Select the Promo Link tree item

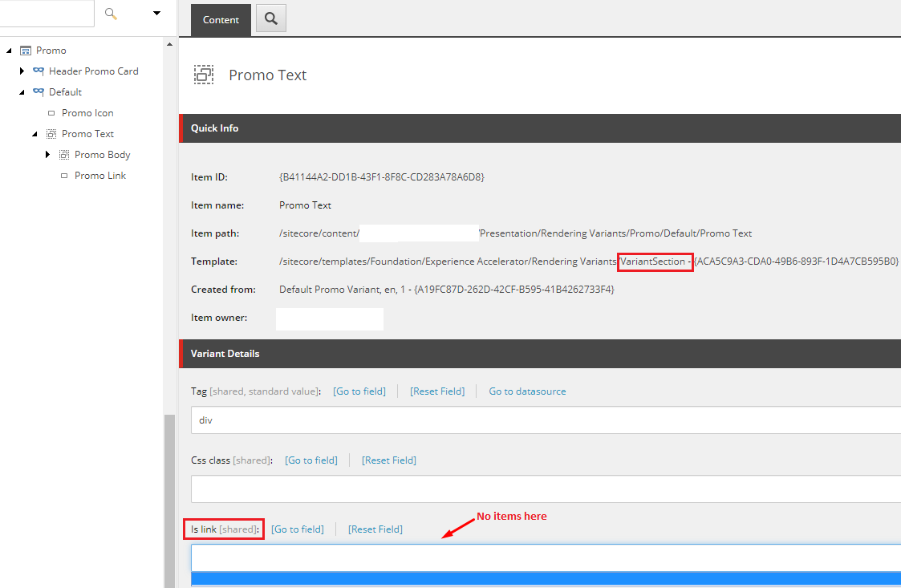99,175
